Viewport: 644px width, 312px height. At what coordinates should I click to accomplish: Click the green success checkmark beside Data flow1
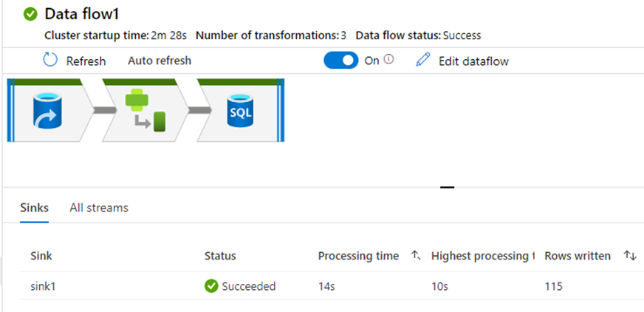point(30,16)
